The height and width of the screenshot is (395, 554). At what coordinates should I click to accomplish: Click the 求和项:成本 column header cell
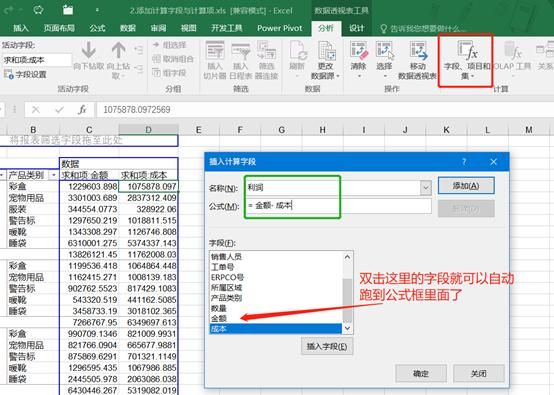[x=148, y=175]
